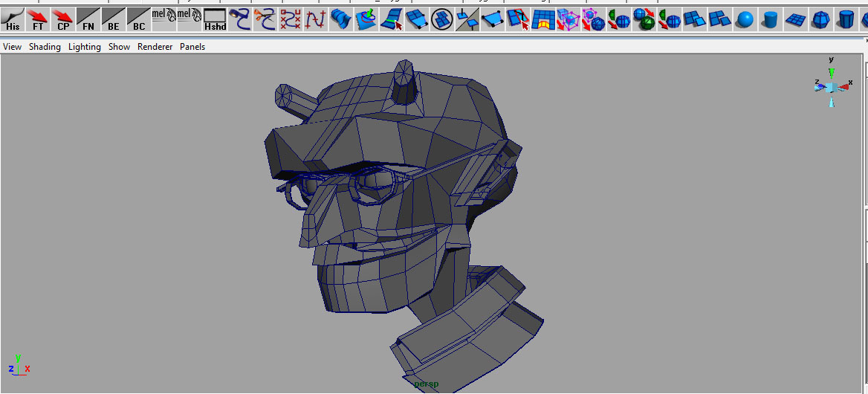
Task: Open the View panel menu
Action: point(12,47)
